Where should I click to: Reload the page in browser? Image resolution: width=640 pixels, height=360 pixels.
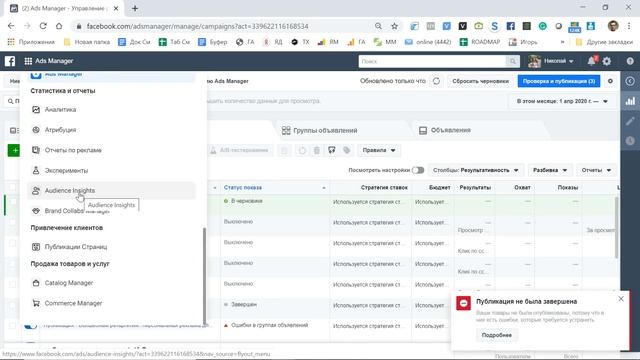[x=43, y=26]
